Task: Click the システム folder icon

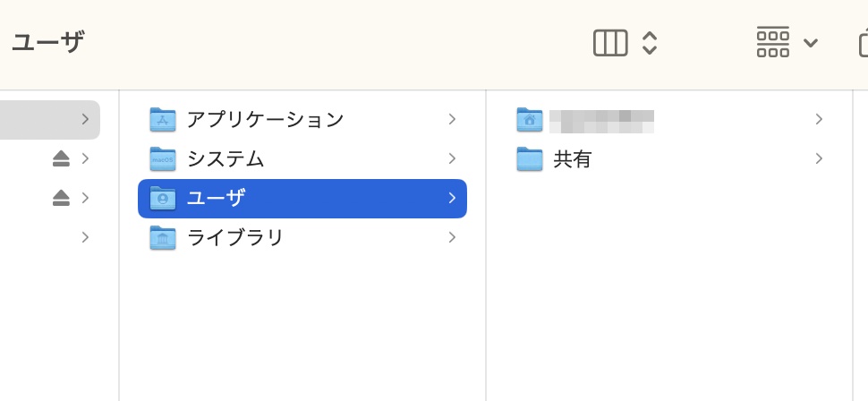Action: [x=163, y=158]
